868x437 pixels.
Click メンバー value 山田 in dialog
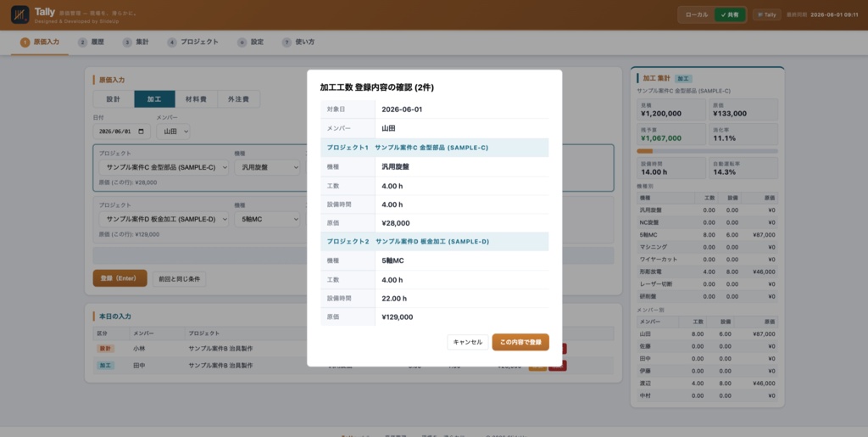pos(388,128)
